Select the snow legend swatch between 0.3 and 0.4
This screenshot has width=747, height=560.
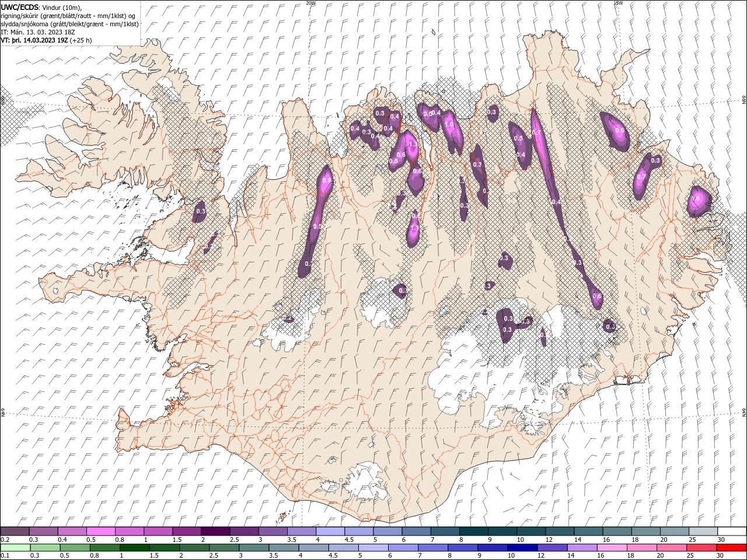tap(44, 531)
